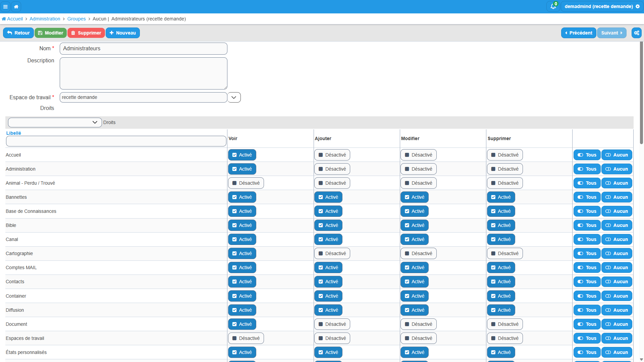Click Retour back button
Viewport: 644px width, 362px height.
click(x=18, y=33)
